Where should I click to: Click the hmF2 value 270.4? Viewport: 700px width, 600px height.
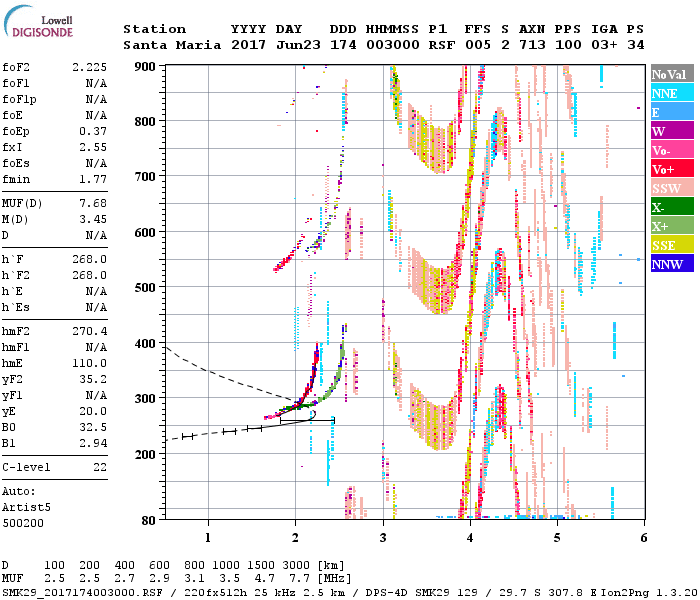click(89, 332)
